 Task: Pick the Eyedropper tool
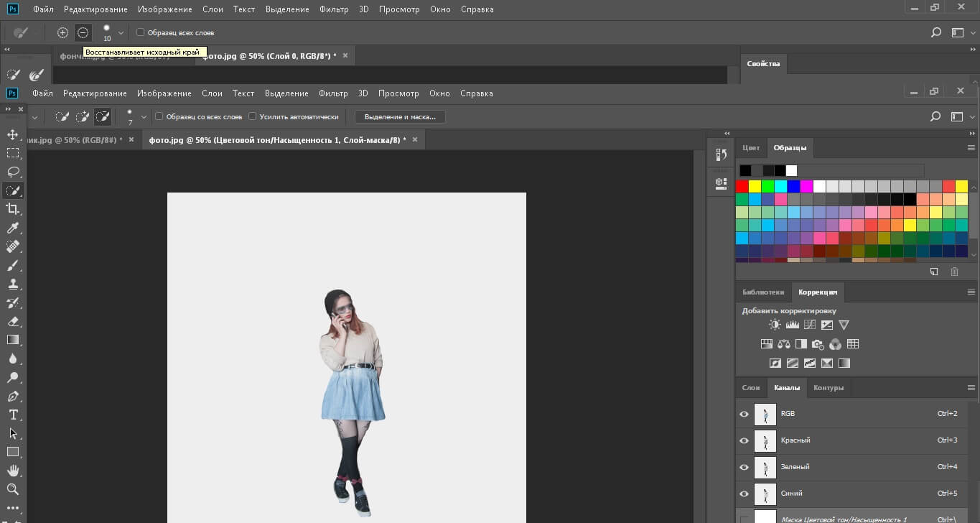coord(13,228)
